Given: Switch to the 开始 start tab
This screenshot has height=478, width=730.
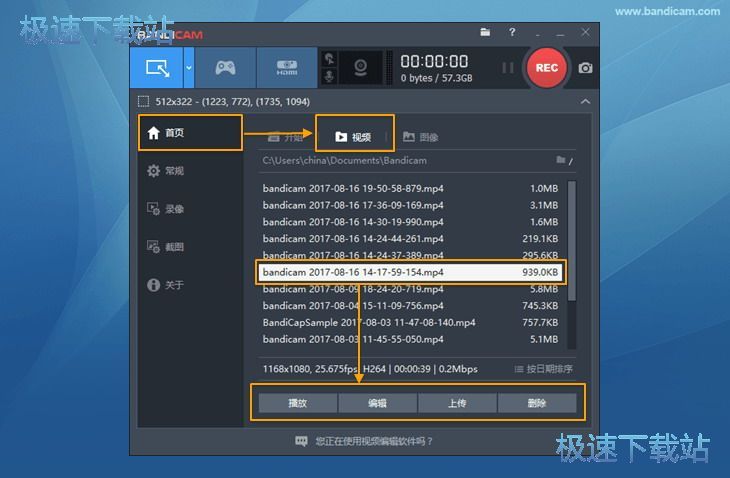Looking at the screenshot, I should 285,137.
